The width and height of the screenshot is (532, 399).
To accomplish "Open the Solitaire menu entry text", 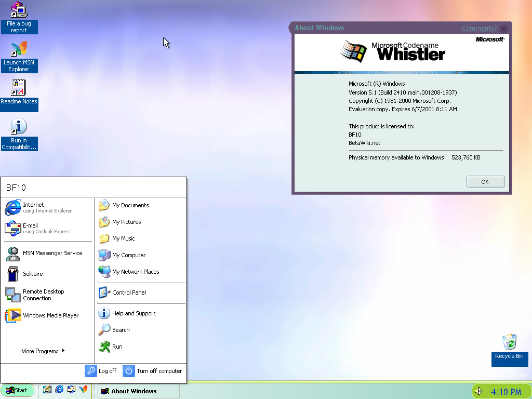I will (x=33, y=274).
